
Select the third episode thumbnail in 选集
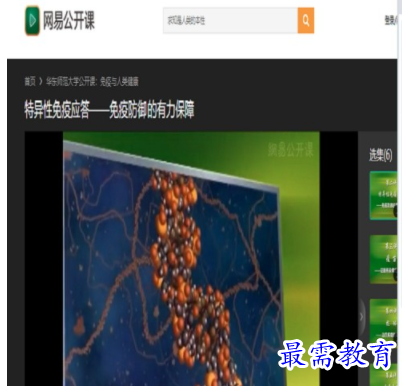[x=383, y=323]
